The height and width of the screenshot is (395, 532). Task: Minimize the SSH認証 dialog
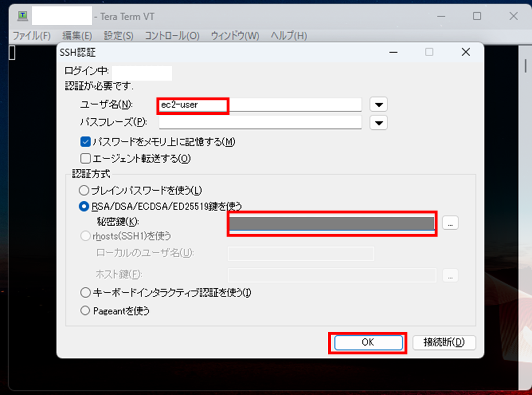[x=393, y=52]
